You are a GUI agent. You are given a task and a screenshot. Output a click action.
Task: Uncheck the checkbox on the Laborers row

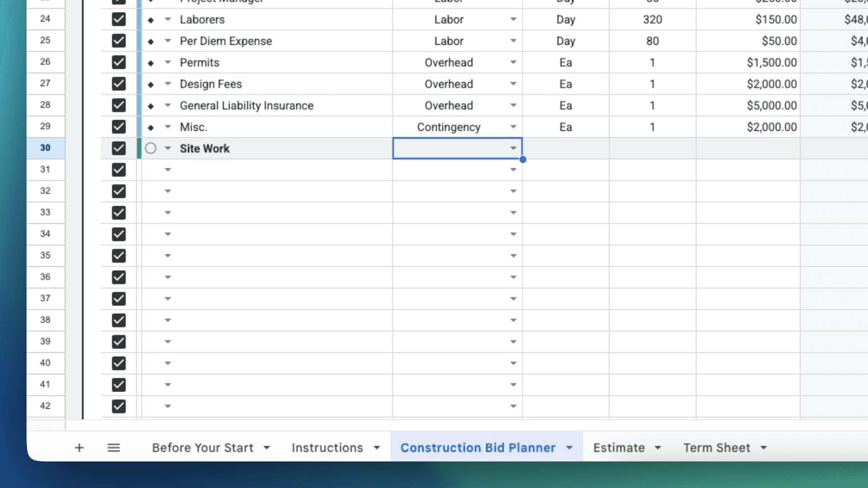[118, 20]
